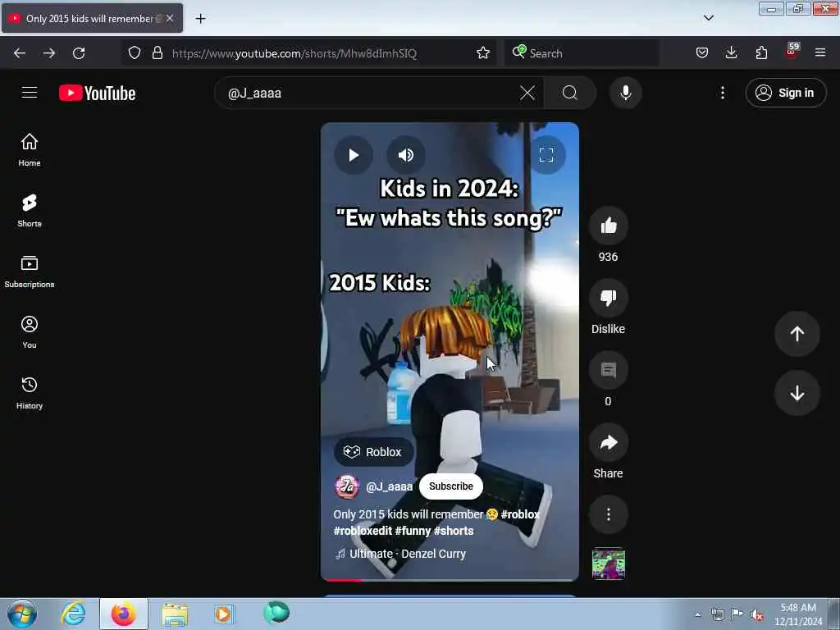This screenshot has height=630, width=840.
Task: Click the YouTube search magnifier button
Action: pos(570,94)
